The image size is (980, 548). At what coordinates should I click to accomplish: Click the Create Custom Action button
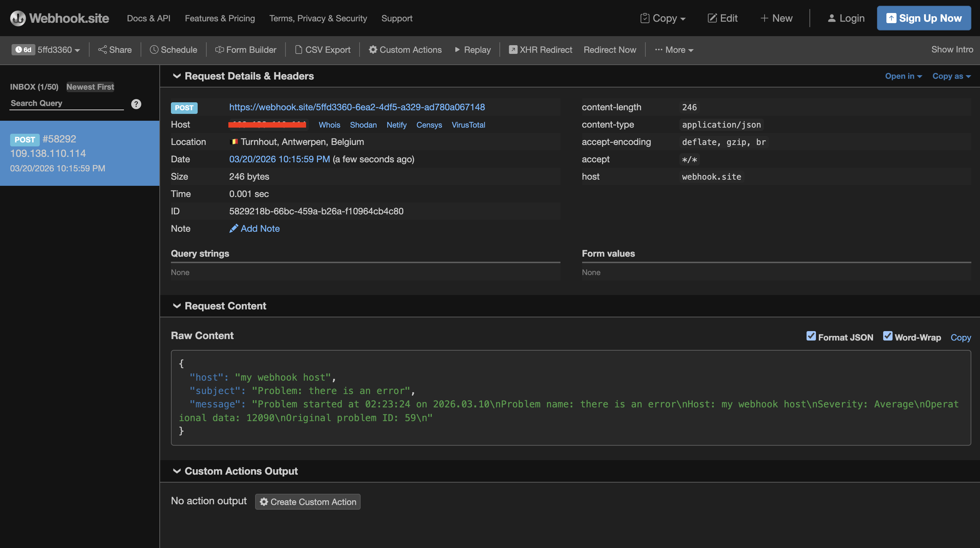(308, 502)
